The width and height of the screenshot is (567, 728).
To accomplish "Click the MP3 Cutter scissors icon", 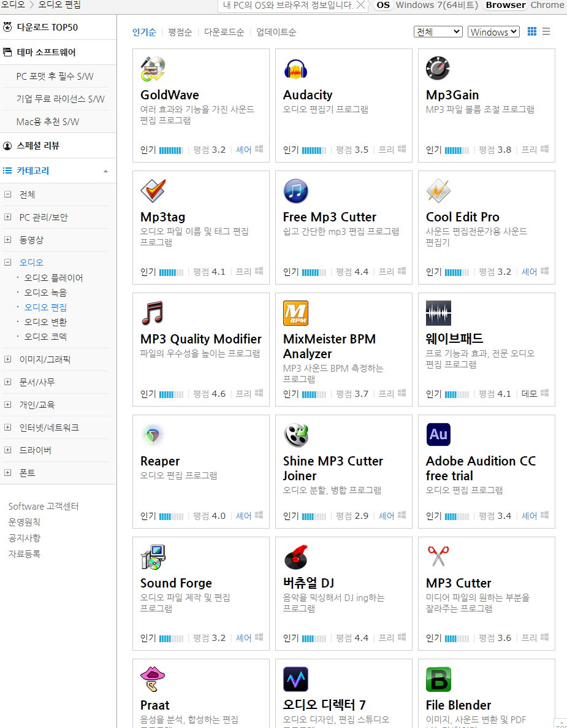I will pyautogui.click(x=438, y=557).
